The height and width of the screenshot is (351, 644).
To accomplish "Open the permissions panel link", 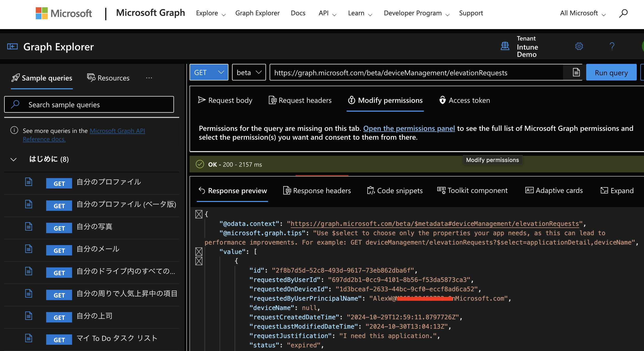I will 409,128.
